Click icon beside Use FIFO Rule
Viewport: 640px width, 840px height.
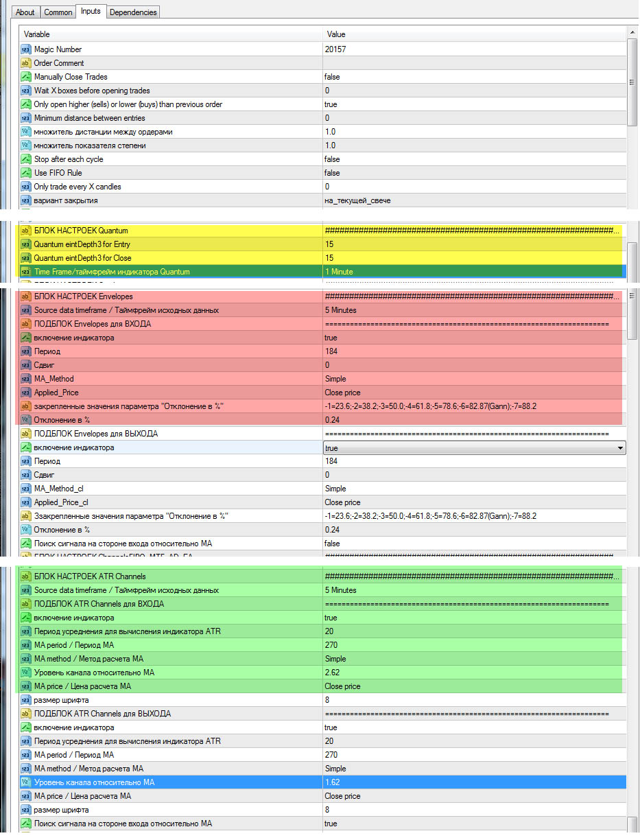click(x=26, y=173)
